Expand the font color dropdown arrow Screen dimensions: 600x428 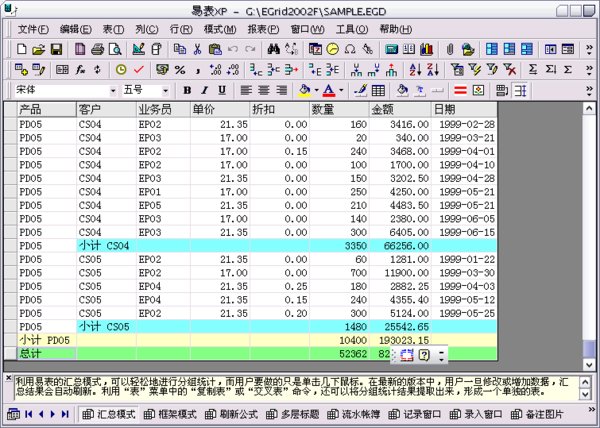(x=342, y=90)
